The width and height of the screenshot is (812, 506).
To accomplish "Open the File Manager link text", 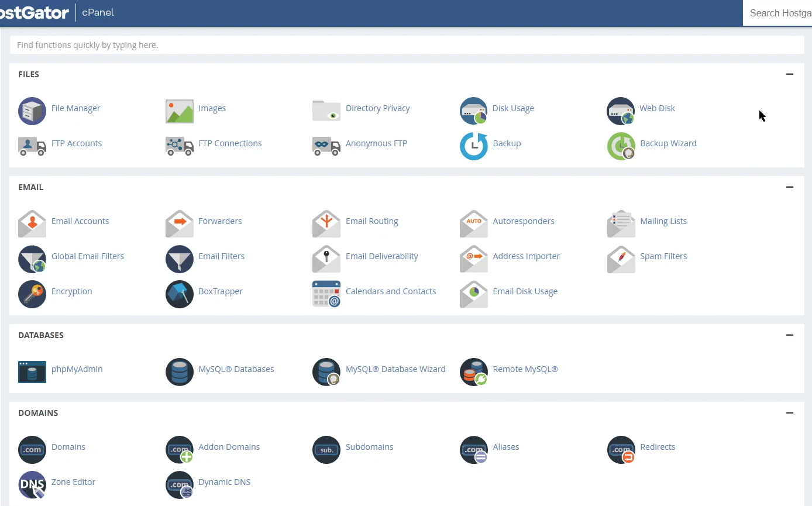I will click(x=75, y=108).
